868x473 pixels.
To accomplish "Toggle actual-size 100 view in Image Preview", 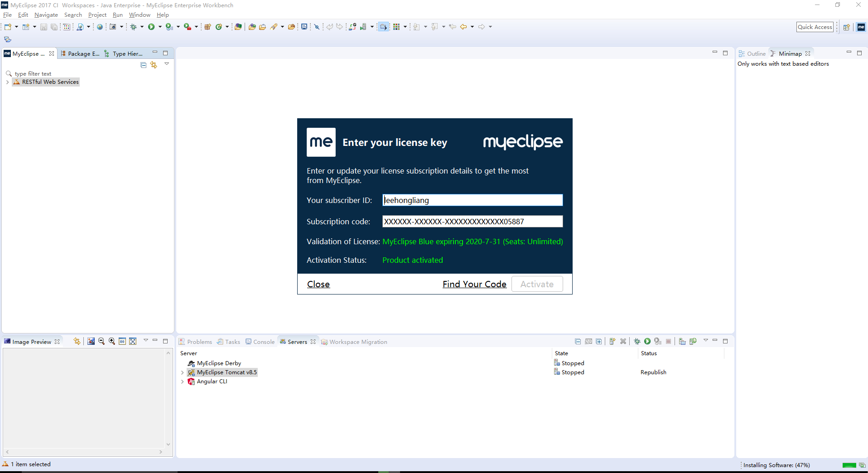I will pos(122,342).
